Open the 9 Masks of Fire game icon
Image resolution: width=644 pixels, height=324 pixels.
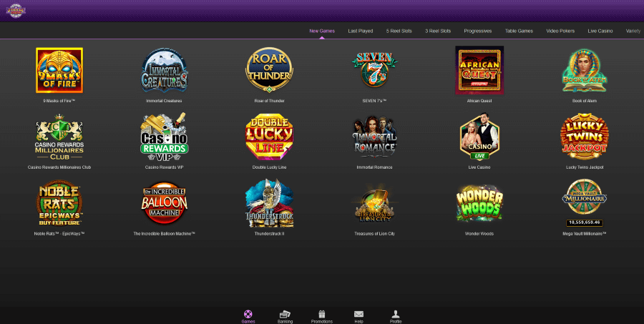(x=59, y=70)
